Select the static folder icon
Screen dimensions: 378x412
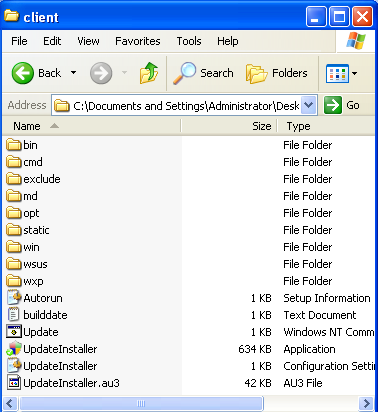point(14,230)
